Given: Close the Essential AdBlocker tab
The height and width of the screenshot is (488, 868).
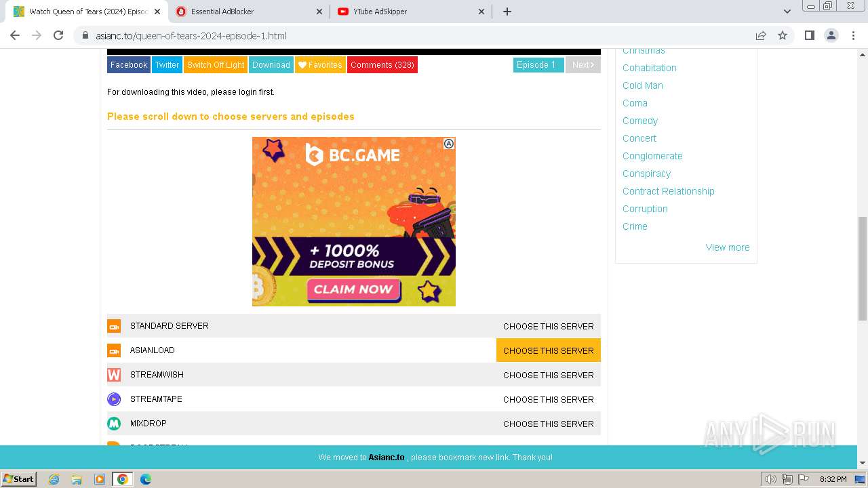Looking at the screenshot, I should point(319,12).
